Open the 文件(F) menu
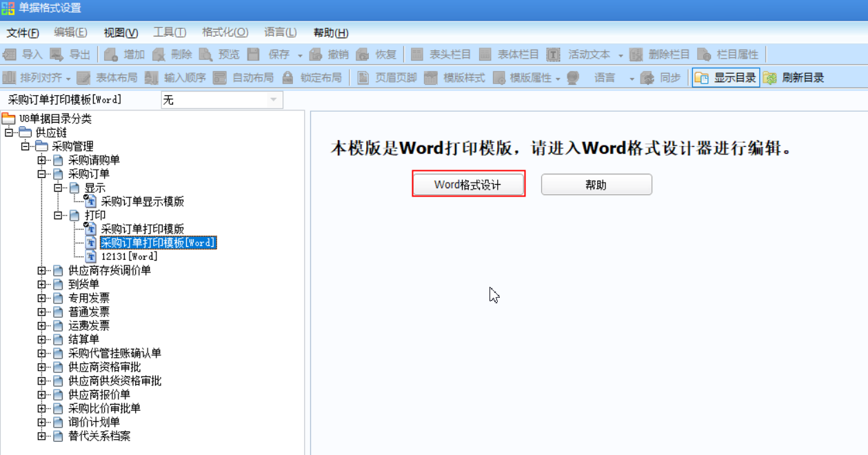 point(23,32)
